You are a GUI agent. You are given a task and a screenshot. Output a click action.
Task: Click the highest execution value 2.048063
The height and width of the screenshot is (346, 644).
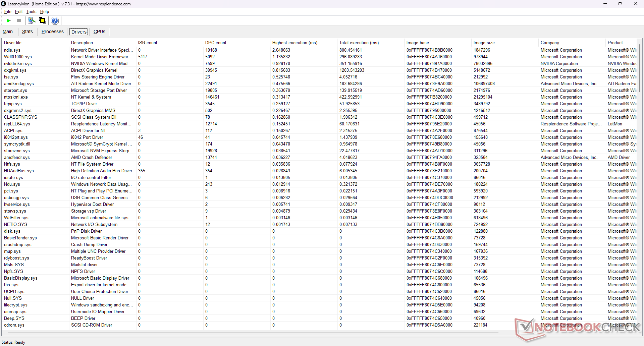click(x=281, y=50)
